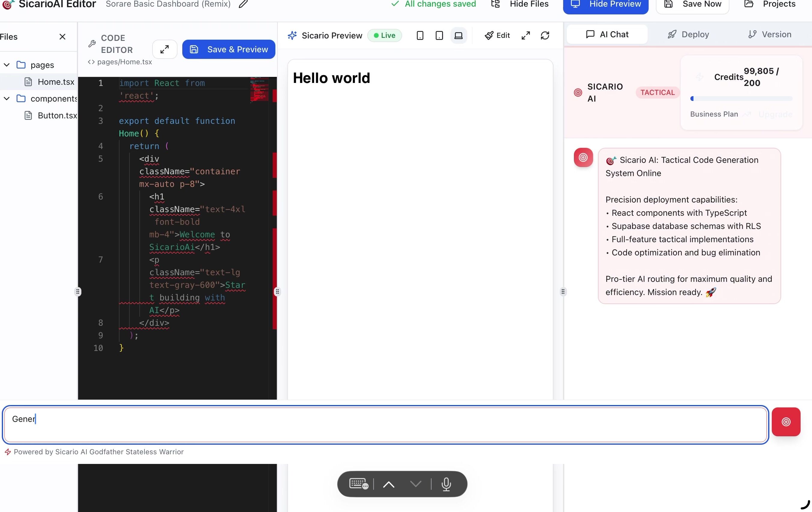This screenshot has width=812, height=512.
Task: Select the tablet preview size icon
Action: (439, 35)
